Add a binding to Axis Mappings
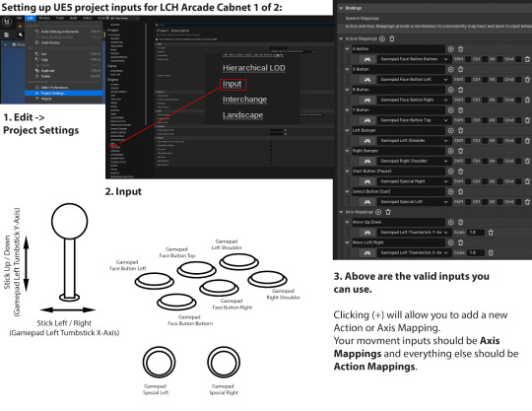 (378, 212)
